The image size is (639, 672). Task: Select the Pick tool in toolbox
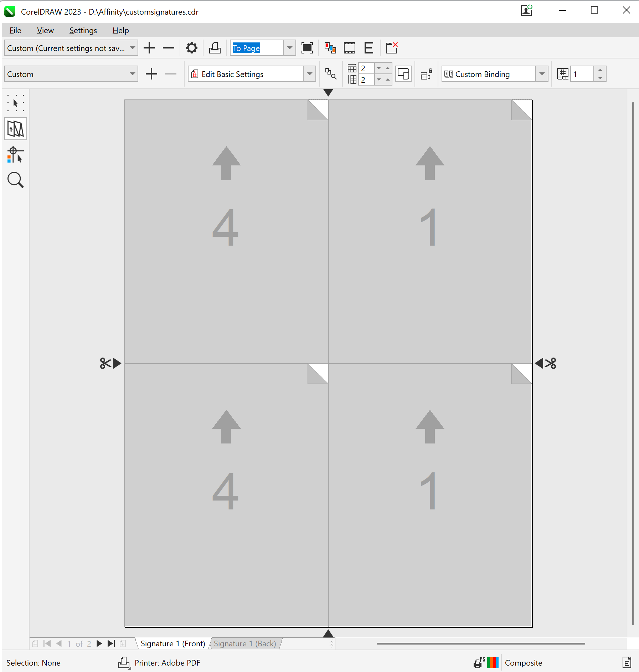point(15,103)
